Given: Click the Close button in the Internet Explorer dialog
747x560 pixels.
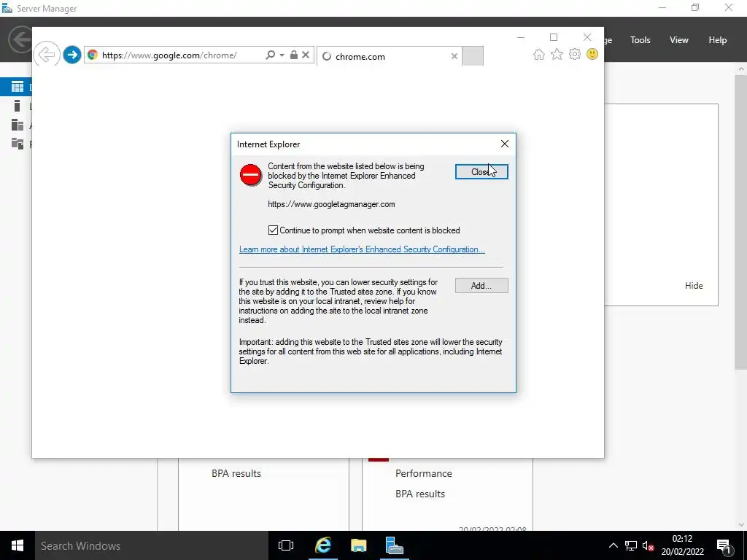Looking at the screenshot, I should pyautogui.click(x=481, y=172).
